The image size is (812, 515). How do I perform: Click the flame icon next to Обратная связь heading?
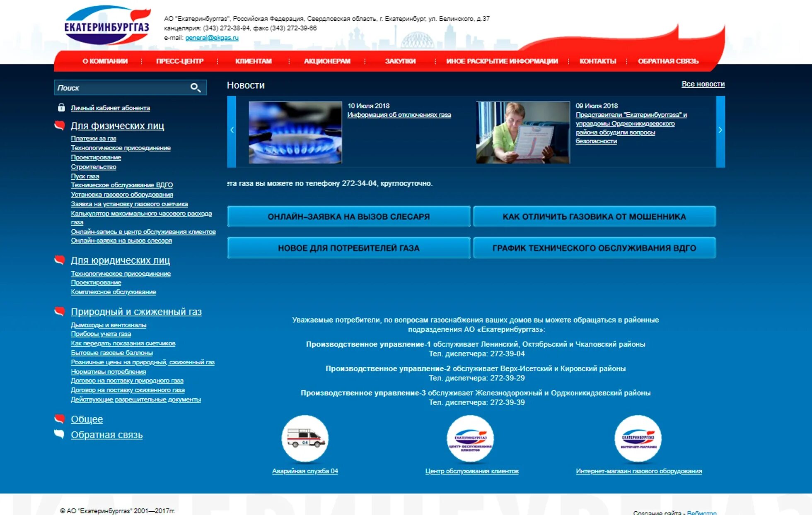(60, 434)
